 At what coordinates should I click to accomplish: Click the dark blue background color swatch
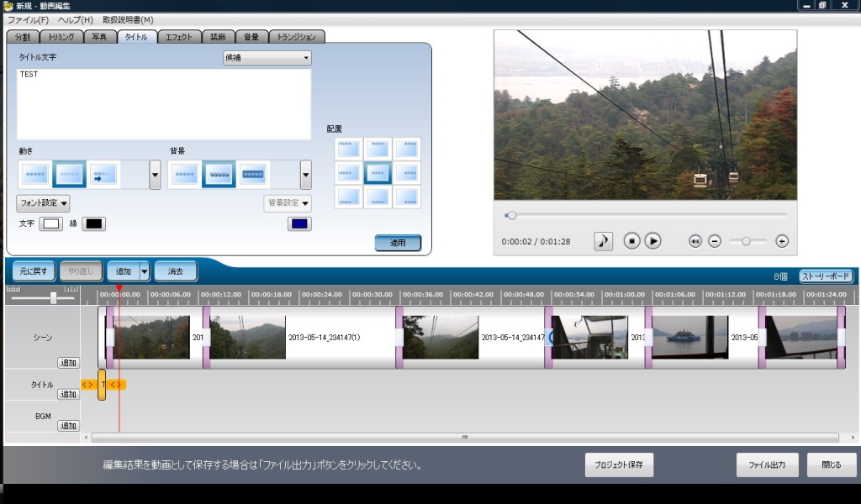(299, 223)
